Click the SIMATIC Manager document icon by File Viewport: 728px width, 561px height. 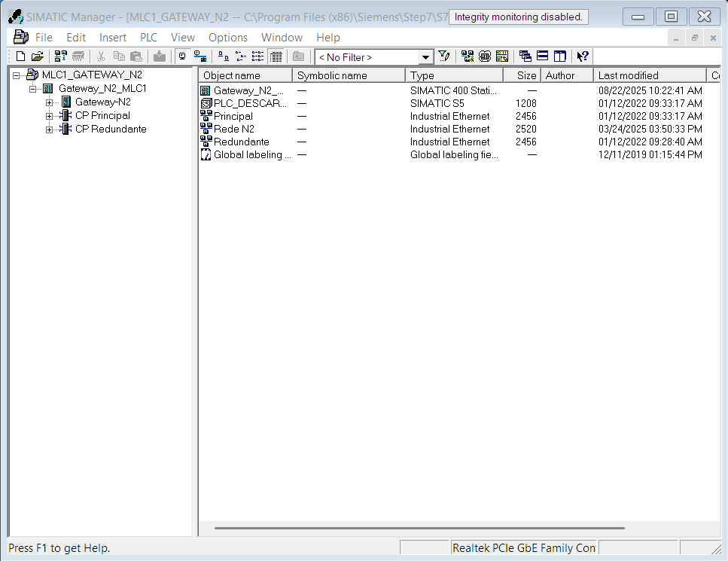click(21, 37)
